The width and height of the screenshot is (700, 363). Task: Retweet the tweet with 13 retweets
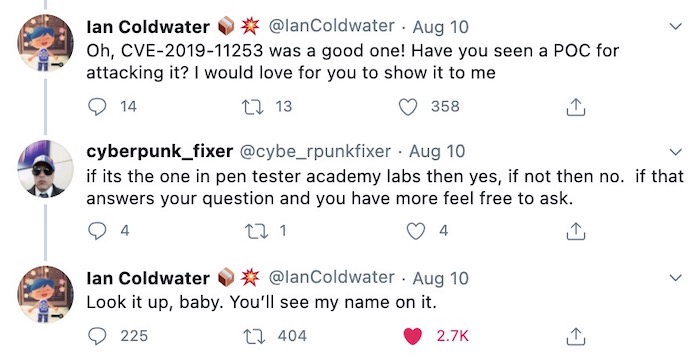pyautogui.click(x=252, y=107)
